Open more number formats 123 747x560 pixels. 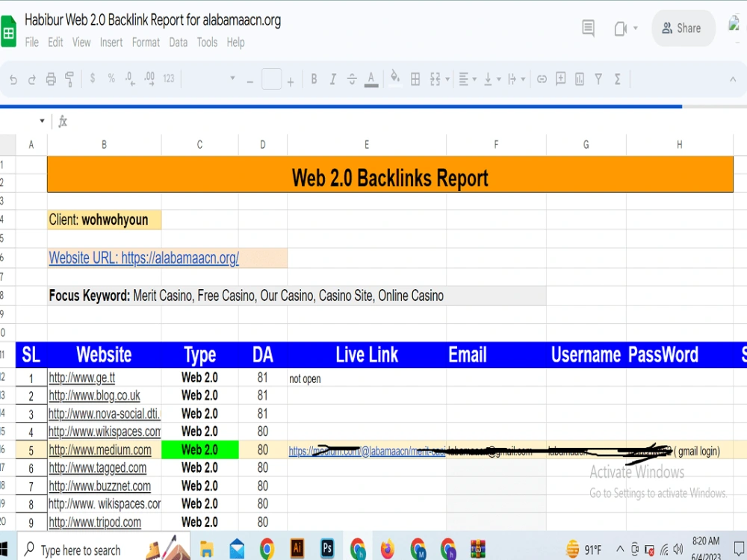(169, 78)
